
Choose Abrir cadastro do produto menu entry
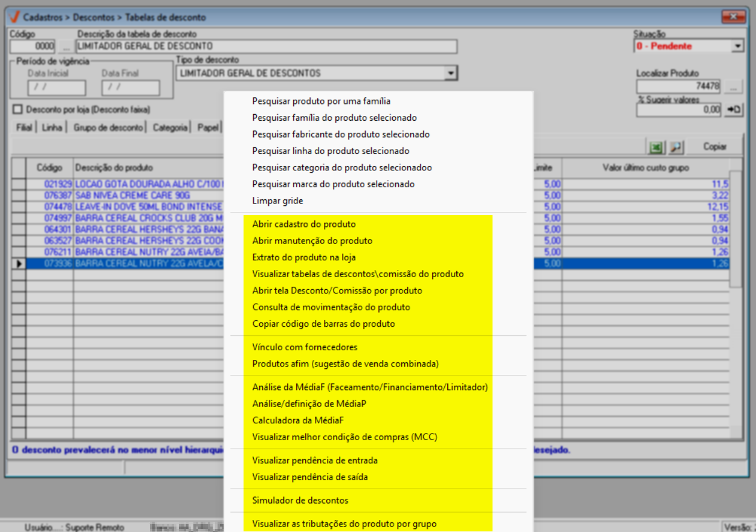304,224
